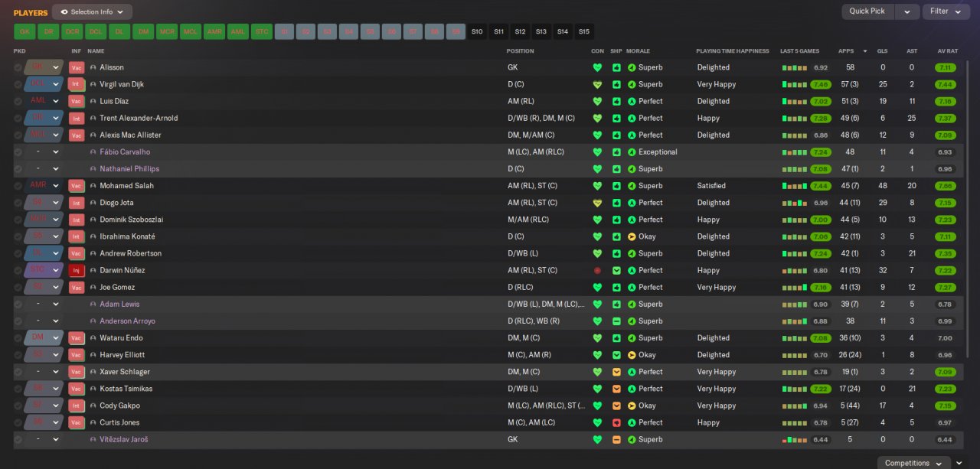Click Mohamed Salah's 7.66 average rating badge
The image size is (980, 469).
point(945,186)
